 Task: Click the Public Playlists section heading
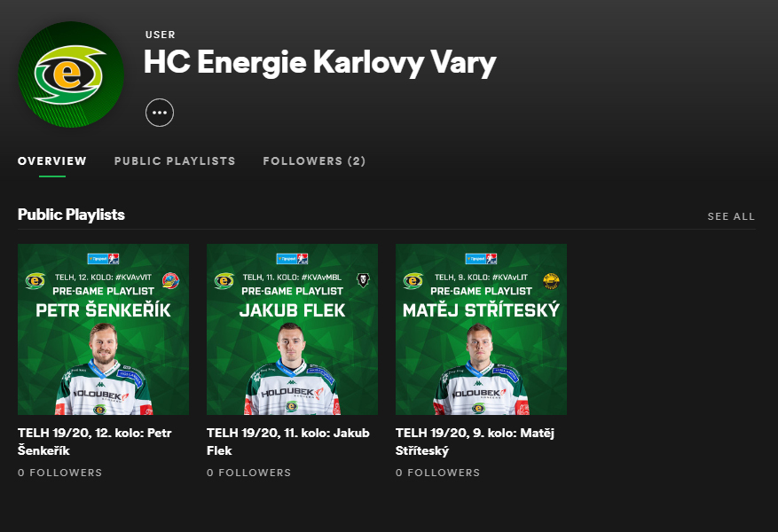coord(71,215)
